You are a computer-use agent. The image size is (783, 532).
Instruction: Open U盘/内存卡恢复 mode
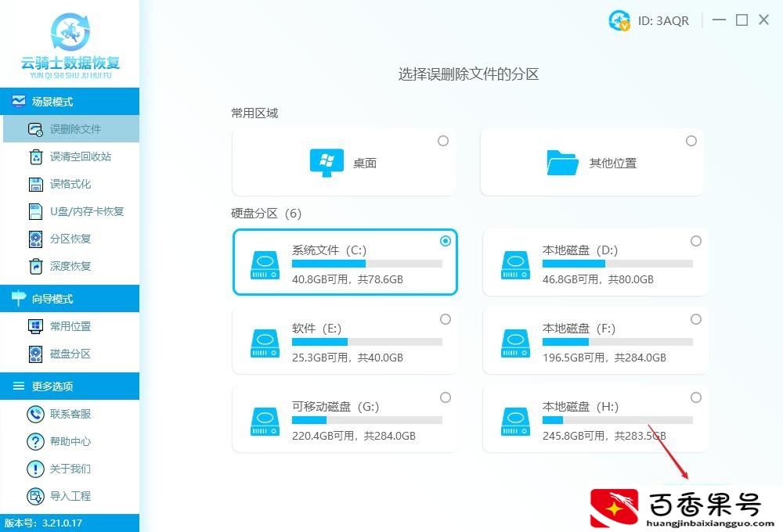click(70, 211)
